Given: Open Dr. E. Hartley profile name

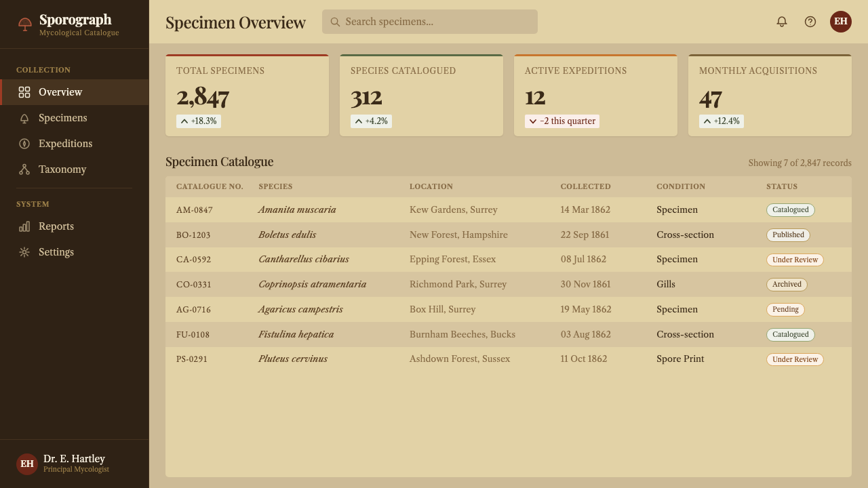Looking at the screenshot, I should click(74, 459).
